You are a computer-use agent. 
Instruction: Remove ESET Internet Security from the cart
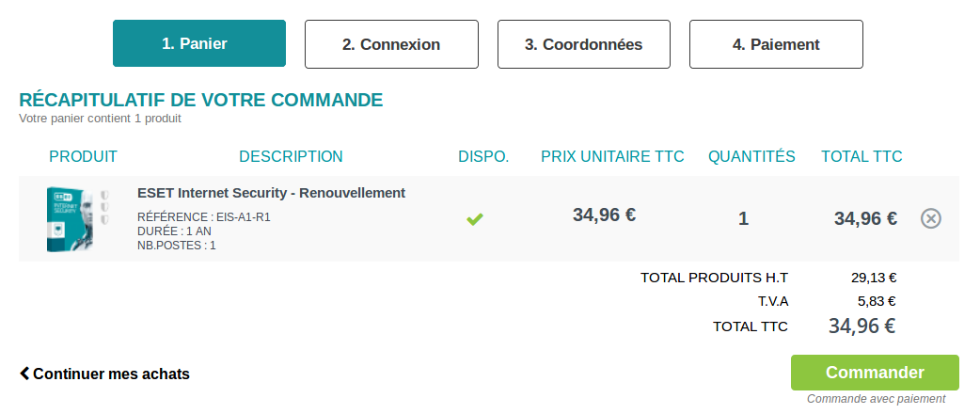click(930, 218)
